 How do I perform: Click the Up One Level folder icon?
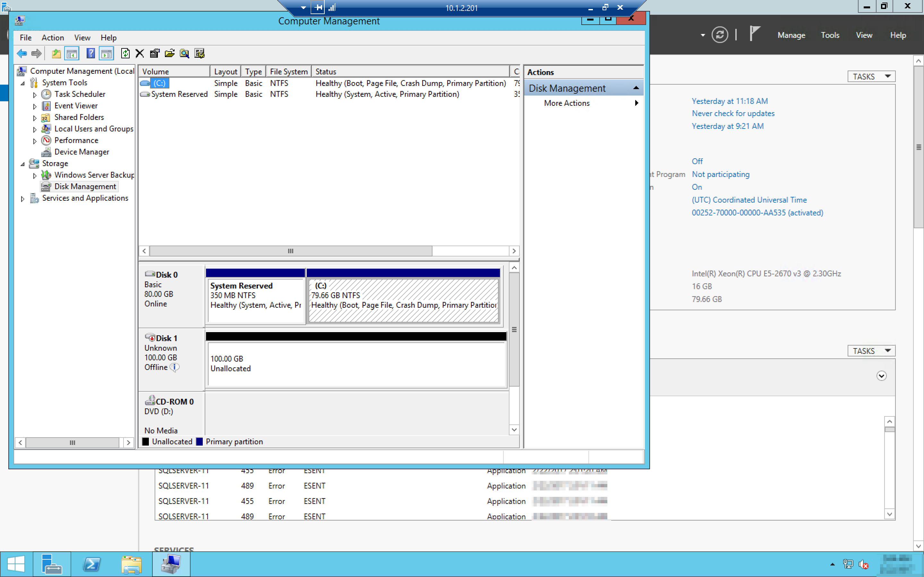(56, 54)
